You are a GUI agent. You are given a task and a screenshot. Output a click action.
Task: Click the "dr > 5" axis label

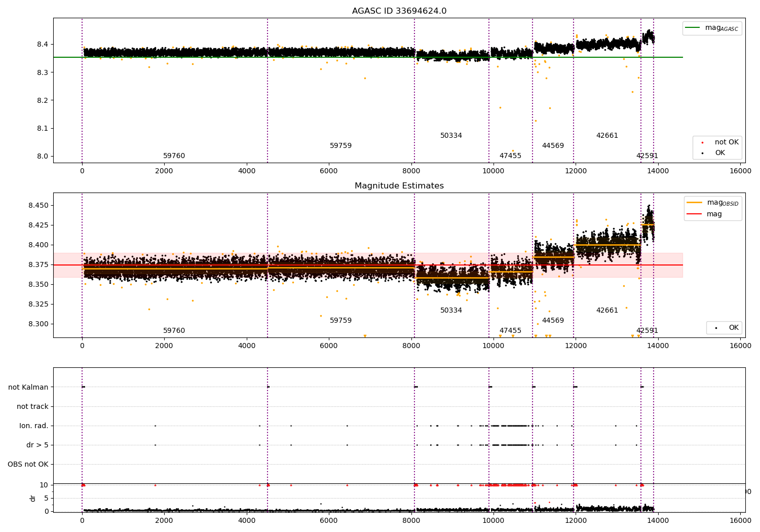pyautogui.click(x=37, y=445)
